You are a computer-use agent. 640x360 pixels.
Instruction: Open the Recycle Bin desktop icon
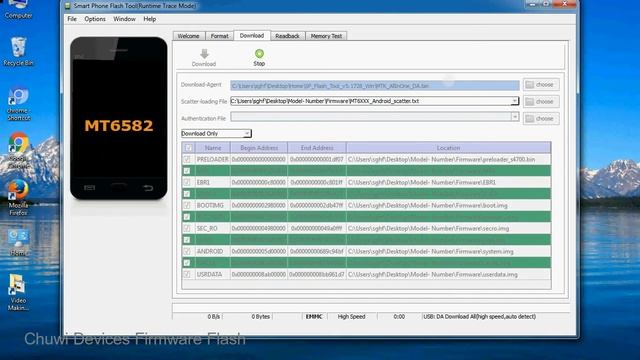coord(18,51)
